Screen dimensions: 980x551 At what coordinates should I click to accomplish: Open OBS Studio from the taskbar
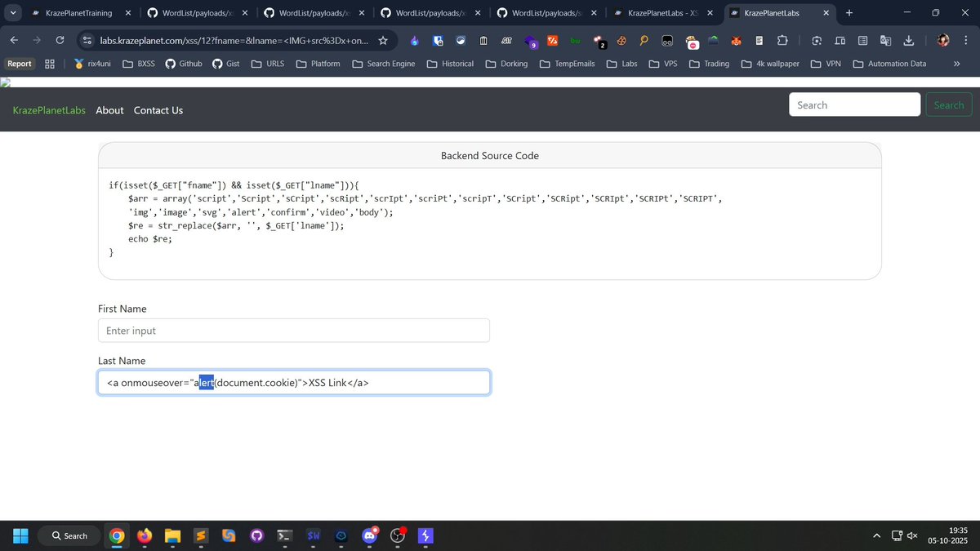(x=398, y=535)
